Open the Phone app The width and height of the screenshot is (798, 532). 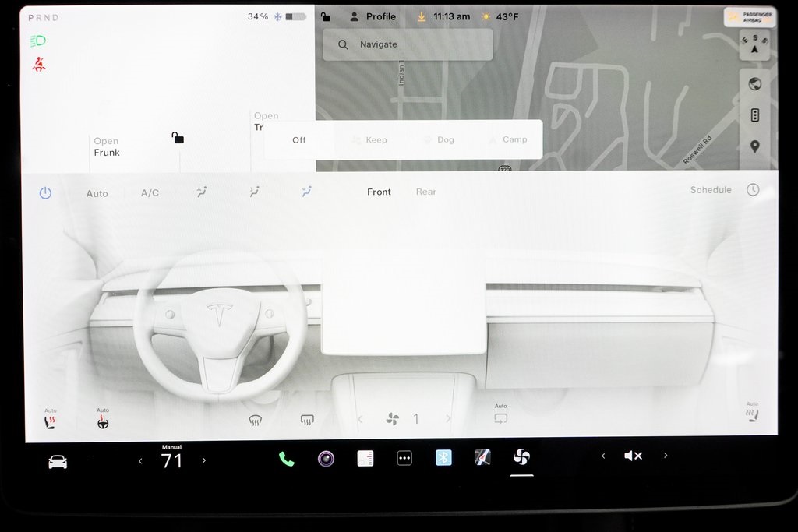click(287, 459)
